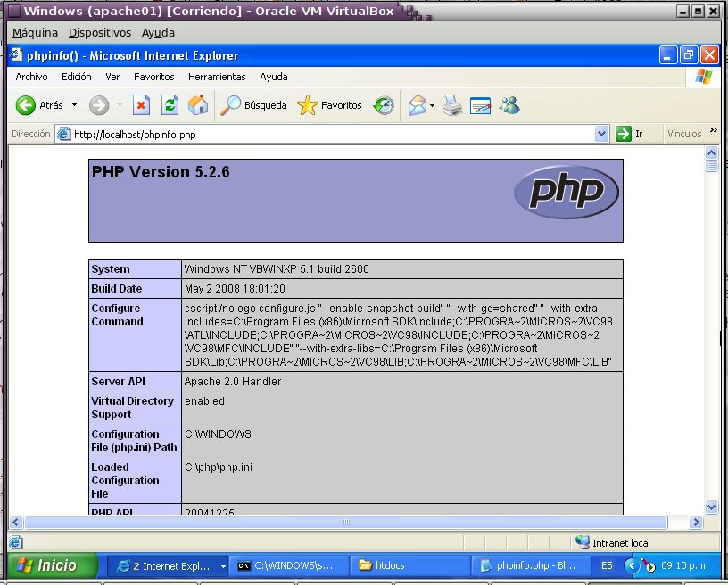The height and width of the screenshot is (585, 728).
Task: Click the 09:10 p.m. clock
Action: click(x=685, y=566)
